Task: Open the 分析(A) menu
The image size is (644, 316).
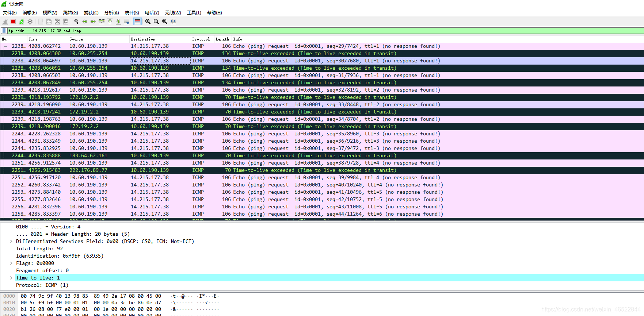Action: click(x=112, y=13)
